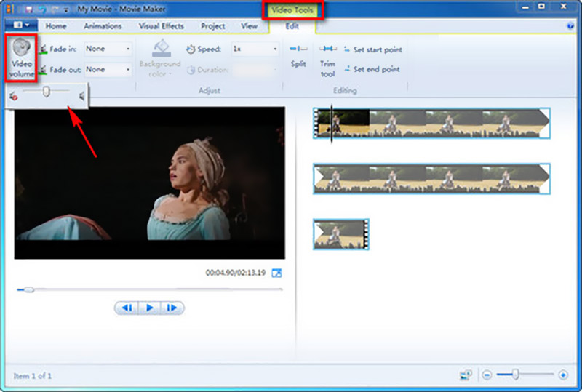Screen dimensions: 582x392
Task: Click the thumbnail size icon in status bar
Action: [466, 375]
